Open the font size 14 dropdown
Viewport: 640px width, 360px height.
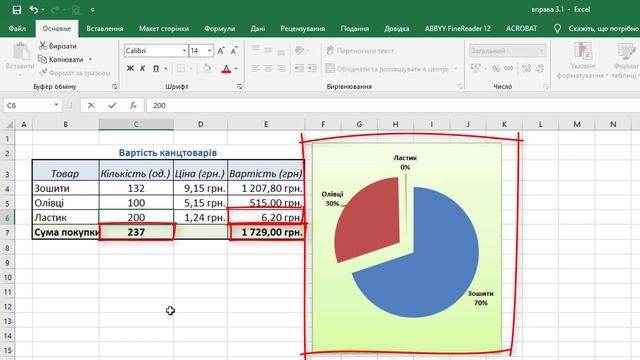coord(209,51)
